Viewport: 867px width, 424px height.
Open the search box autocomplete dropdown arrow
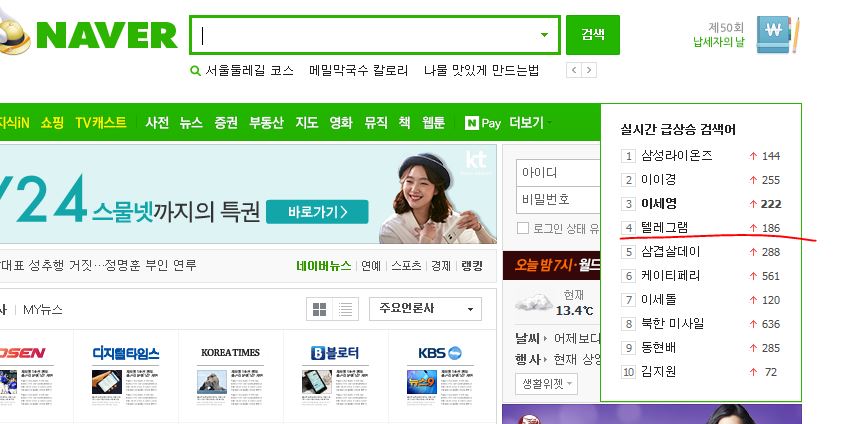[545, 35]
